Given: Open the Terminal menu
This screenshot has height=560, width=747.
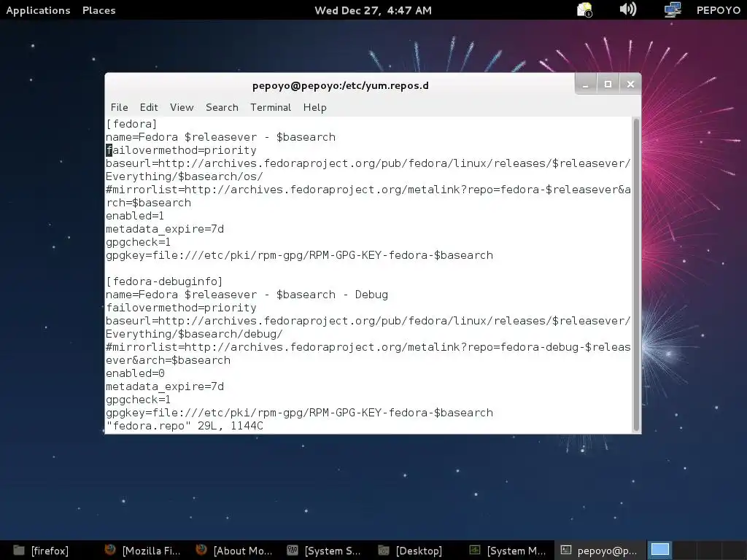Looking at the screenshot, I should tap(271, 108).
